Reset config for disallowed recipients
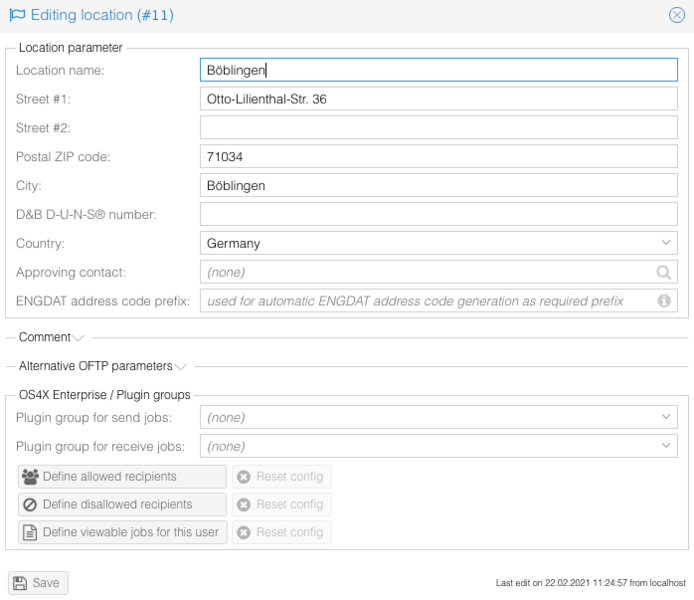This screenshot has height=600, width=694. tap(281, 504)
